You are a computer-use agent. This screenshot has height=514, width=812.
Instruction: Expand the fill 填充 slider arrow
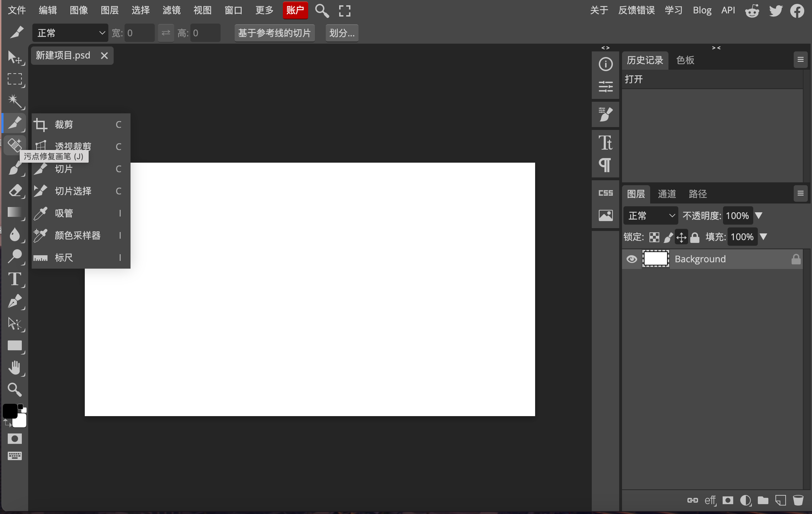tap(763, 237)
